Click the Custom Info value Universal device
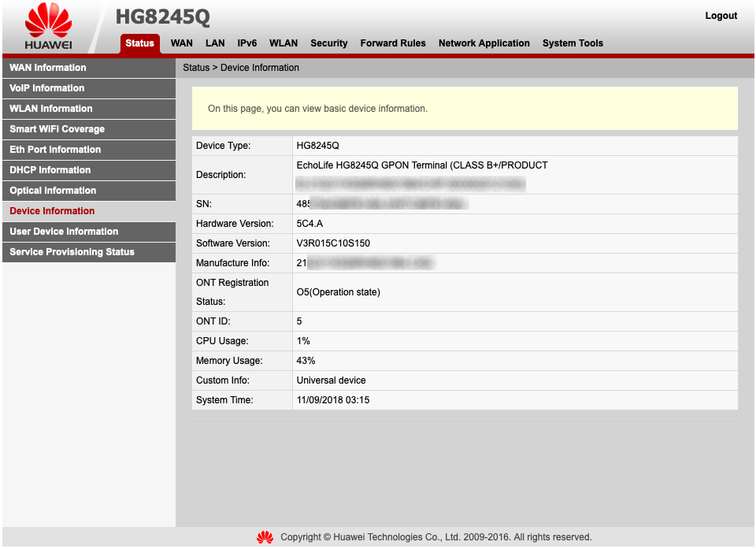The image size is (756, 549). (x=331, y=380)
